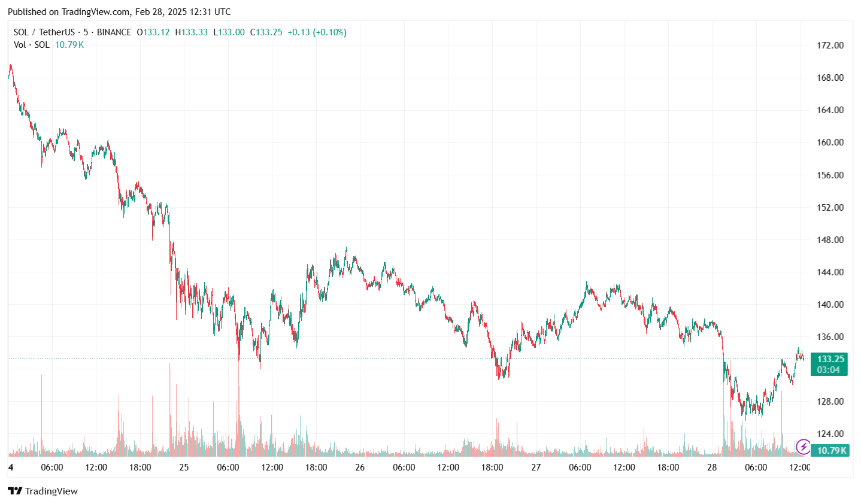
Task: Select the 26 date marker on time axis
Action: [360, 467]
